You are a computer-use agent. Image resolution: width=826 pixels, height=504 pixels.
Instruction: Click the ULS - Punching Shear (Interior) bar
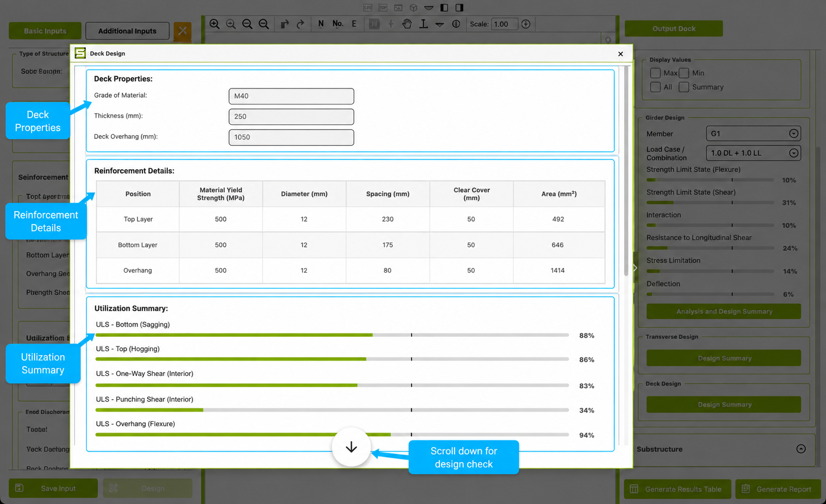332,410
